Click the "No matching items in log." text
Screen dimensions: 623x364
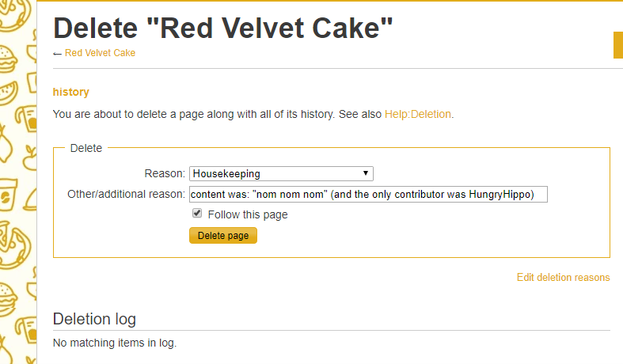pyautogui.click(x=114, y=343)
